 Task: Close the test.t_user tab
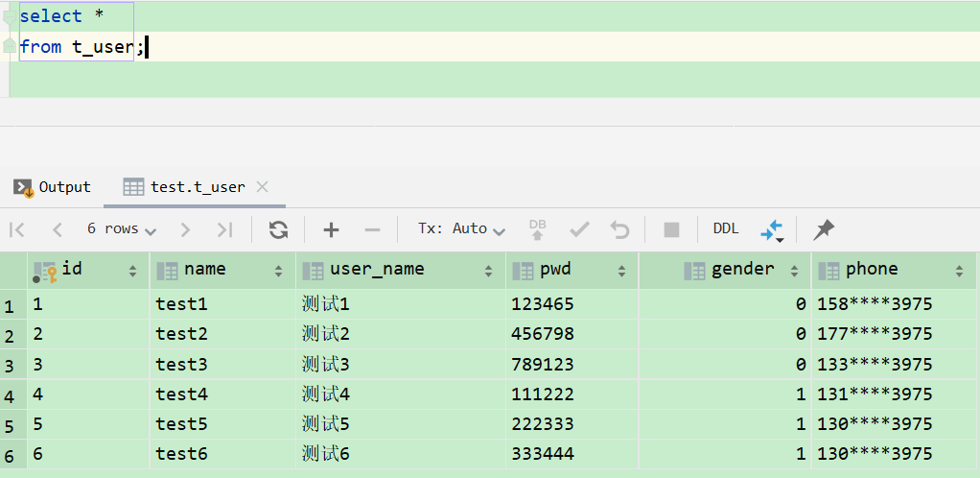tap(263, 186)
